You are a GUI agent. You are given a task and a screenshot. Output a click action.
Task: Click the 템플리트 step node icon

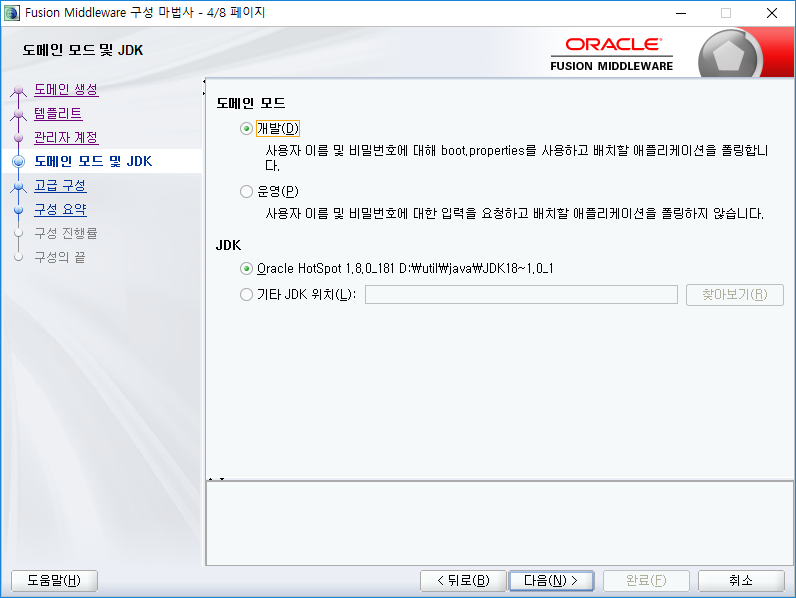(x=19, y=114)
